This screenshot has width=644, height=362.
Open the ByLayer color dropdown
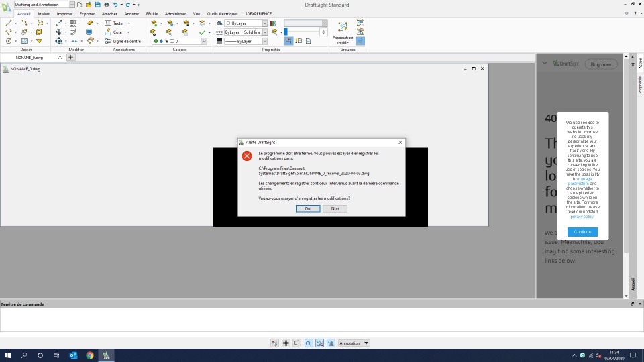point(265,23)
